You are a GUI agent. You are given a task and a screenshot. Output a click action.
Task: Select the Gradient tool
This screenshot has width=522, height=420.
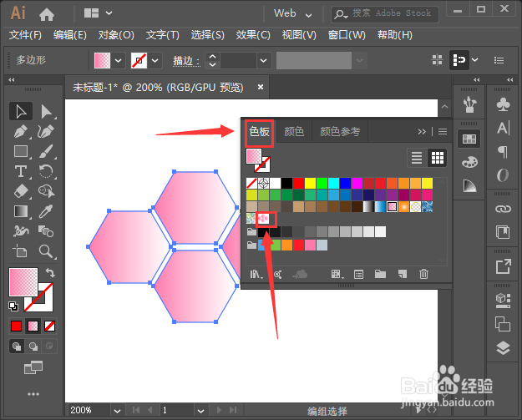(21, 211)
